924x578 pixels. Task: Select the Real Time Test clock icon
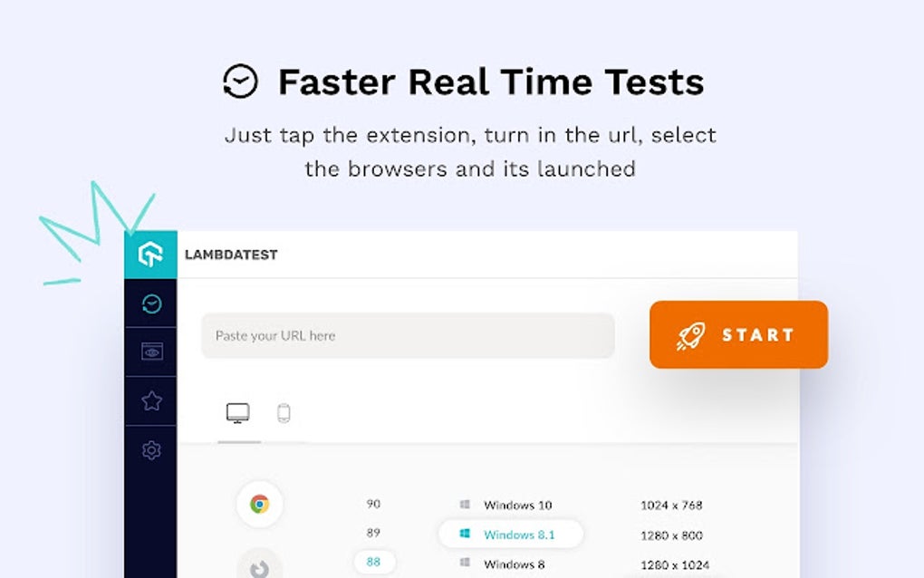[x=152, y=303]
